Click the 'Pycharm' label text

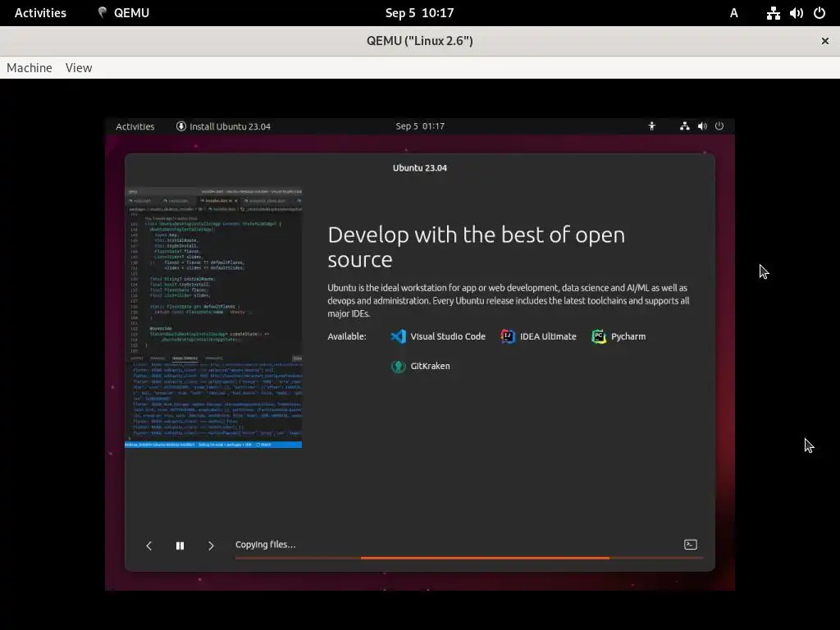pos(628,336)
